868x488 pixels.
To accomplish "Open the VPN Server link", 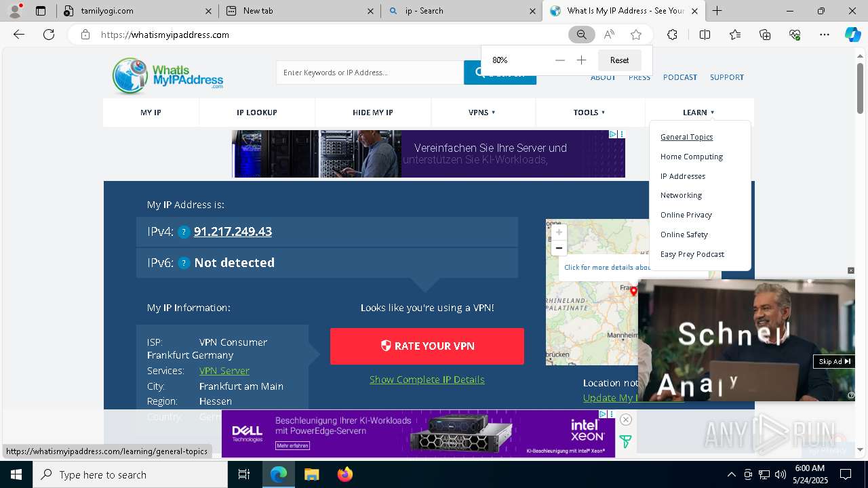I will point(224,371).
